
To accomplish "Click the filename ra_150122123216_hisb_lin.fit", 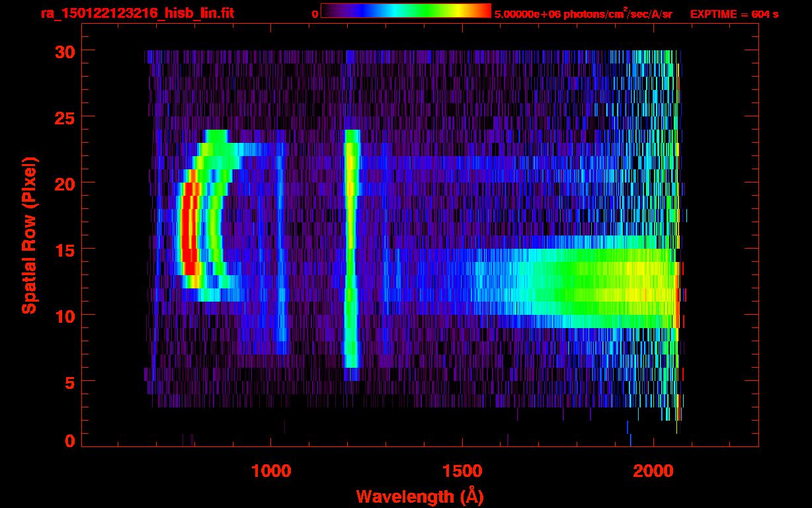I will 137,13.
